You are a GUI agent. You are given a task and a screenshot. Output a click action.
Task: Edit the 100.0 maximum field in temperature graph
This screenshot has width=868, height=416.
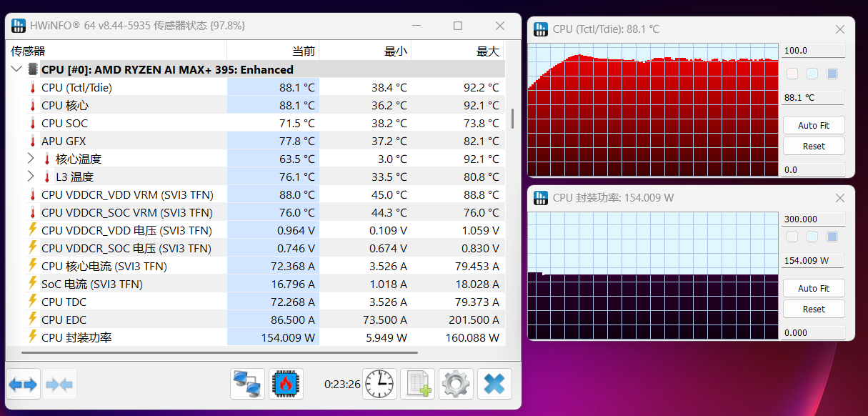coord(813,51)
